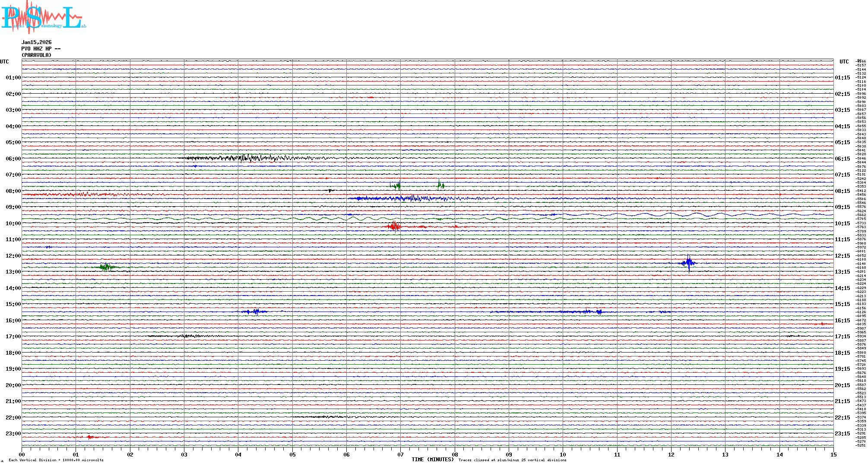Click the large black event on 06:00 trace

[246, 158]
